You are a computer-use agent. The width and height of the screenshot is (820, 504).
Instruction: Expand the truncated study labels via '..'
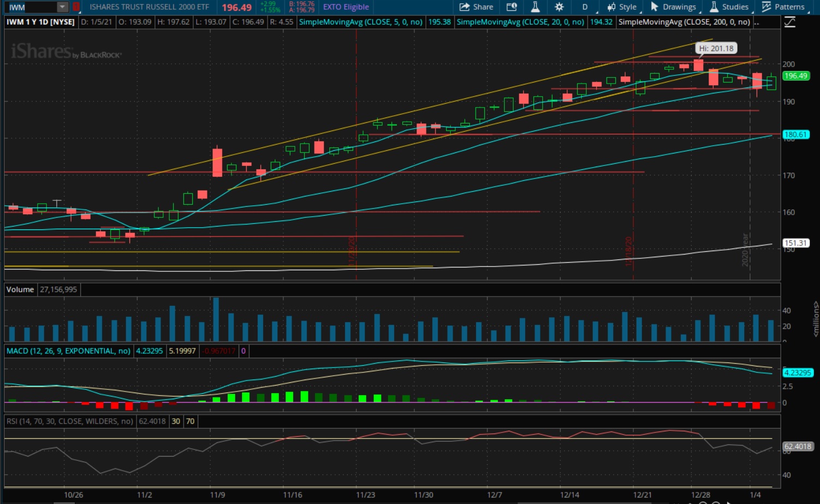tap(756, 22)
